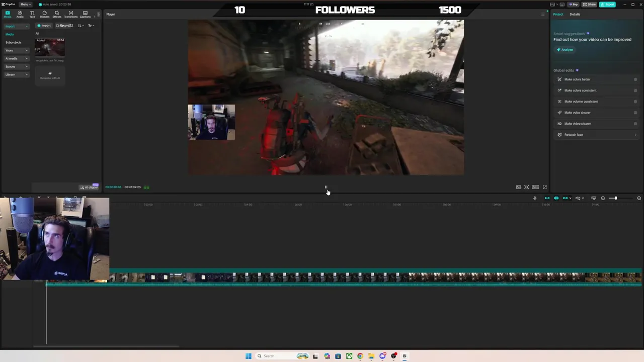Click the timeline zoom out icon
The width and height of the screenshot is (644, 362).
pos(603,198)
